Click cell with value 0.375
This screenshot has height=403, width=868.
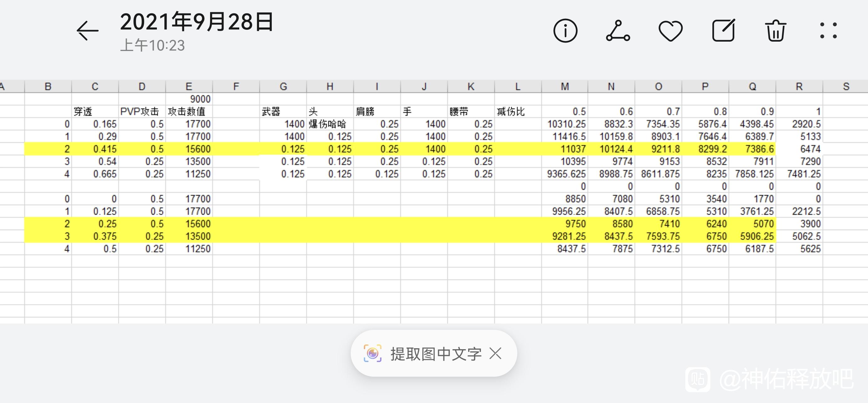pos(95,236)
